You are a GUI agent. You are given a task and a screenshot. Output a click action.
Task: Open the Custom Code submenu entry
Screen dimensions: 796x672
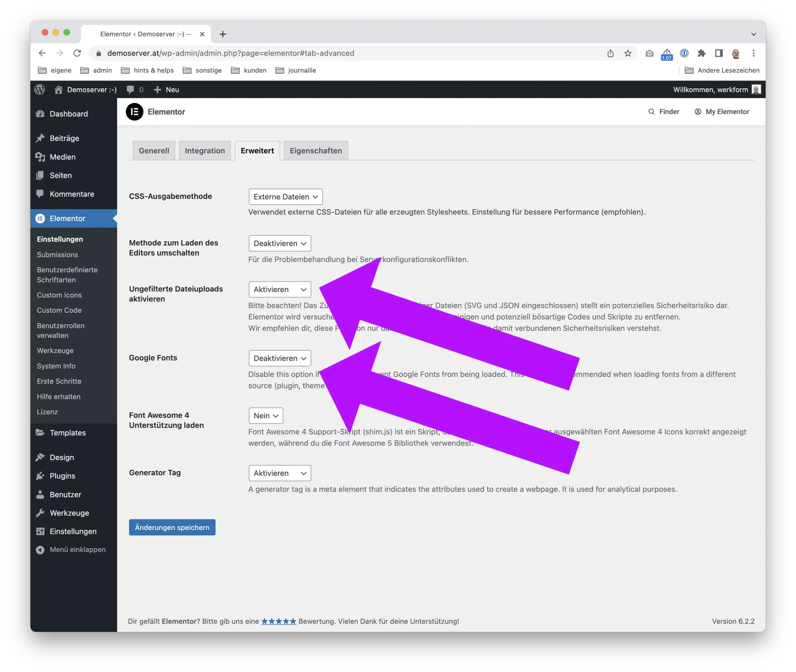59,311
